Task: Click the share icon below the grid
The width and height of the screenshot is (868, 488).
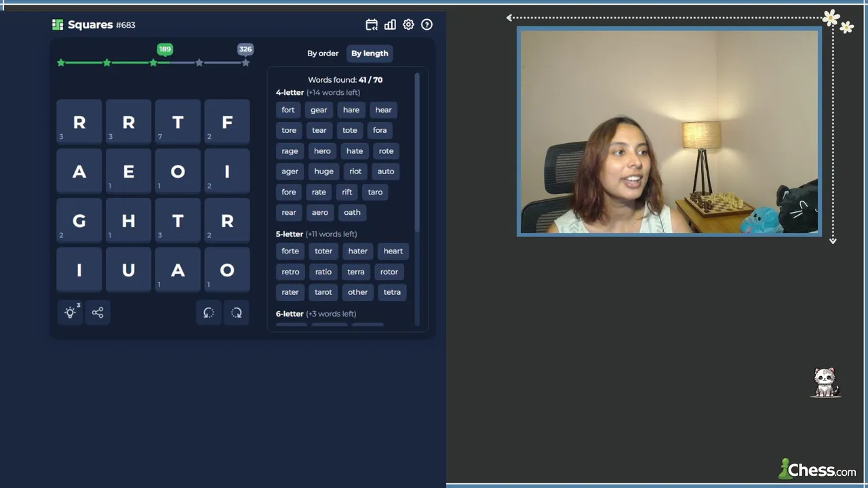Action: [98, 312]
